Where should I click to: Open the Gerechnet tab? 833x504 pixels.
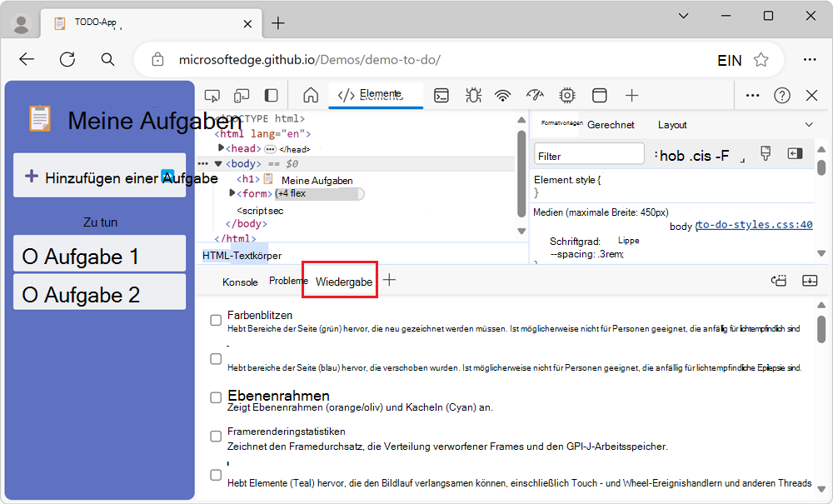click(x=610, y=125)
